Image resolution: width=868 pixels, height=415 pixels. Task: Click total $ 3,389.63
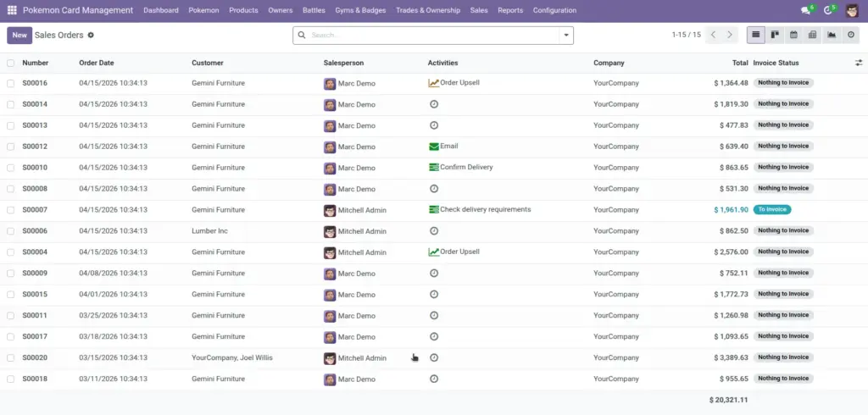point(732,358)
